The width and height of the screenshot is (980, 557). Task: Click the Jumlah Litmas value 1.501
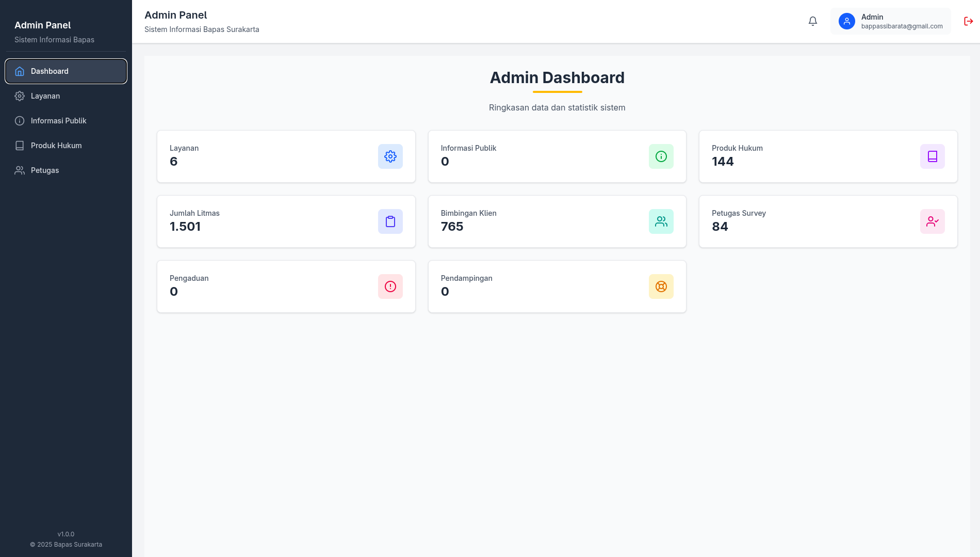click(x=185, y=227)
